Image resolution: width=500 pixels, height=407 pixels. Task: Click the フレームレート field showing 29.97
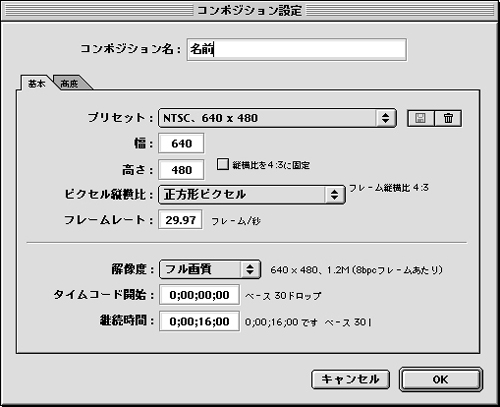[180, 220]
